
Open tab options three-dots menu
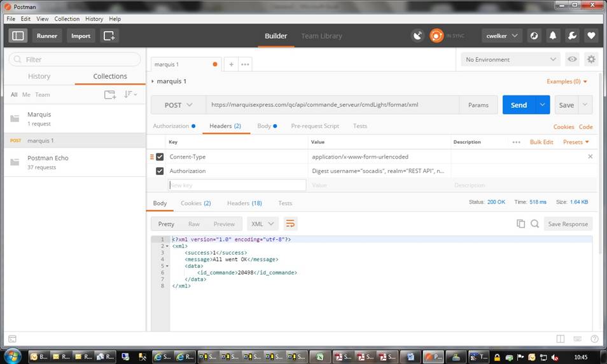point(245,64)
